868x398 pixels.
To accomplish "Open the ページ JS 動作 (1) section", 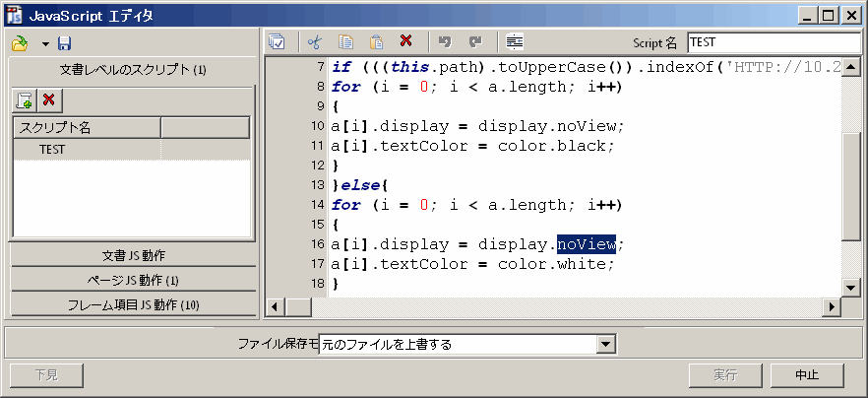I will [133, 280].
